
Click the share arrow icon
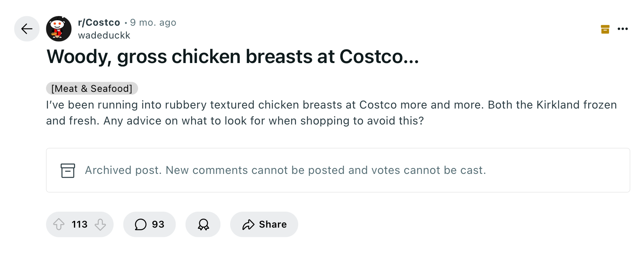coord(248,224)
